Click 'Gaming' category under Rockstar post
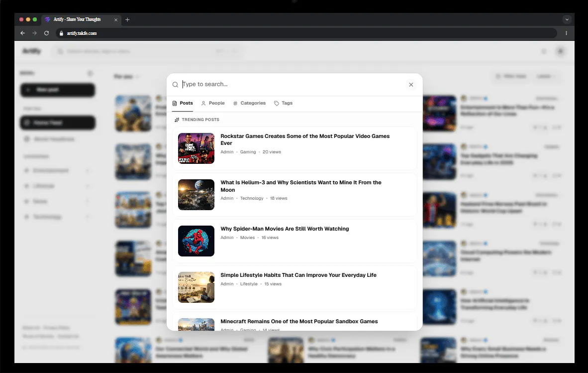The height and width of the screenshot is (373, 588). click(248, 152)
